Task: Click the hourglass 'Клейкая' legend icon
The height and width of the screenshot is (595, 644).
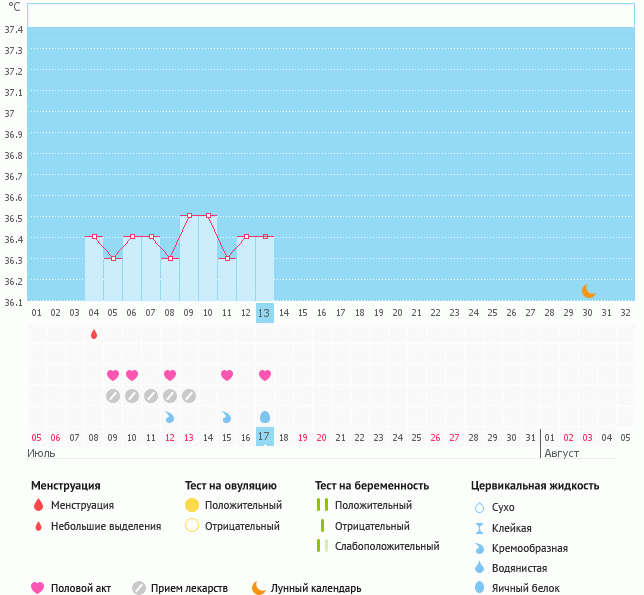Action: 479,528
